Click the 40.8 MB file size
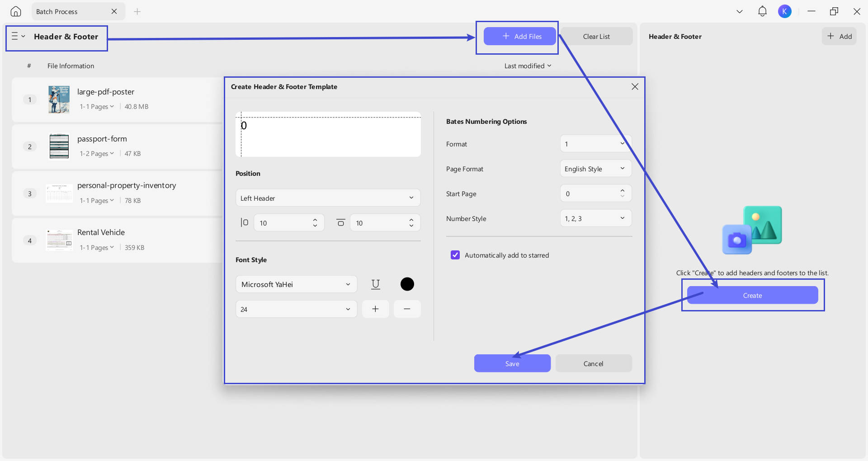The height and width of the screenshot is (461, 868). pos(137,107)
